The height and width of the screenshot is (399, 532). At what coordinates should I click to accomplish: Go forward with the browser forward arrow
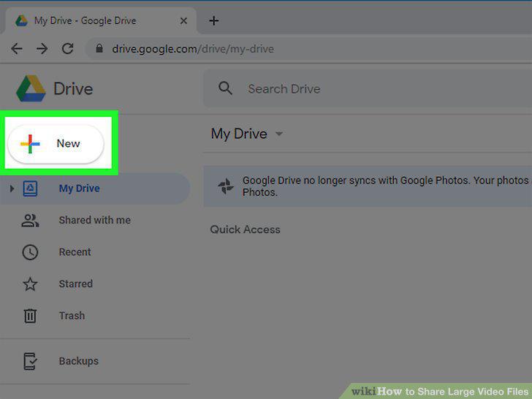pyautogui.click(x=42, y=49)
